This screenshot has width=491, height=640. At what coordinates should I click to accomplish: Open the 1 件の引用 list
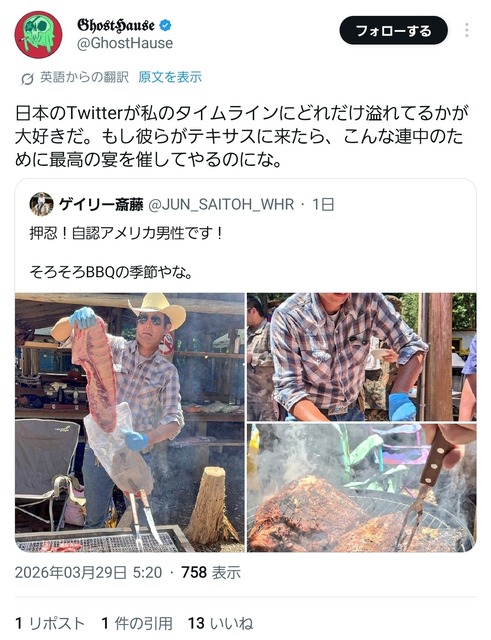point(137,624)
